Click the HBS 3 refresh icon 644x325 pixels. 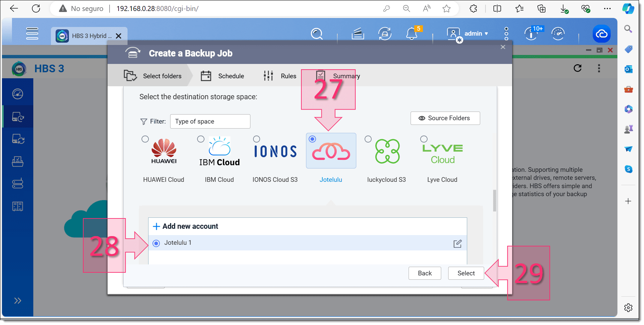pyautogui.click(x=578, y=68)
